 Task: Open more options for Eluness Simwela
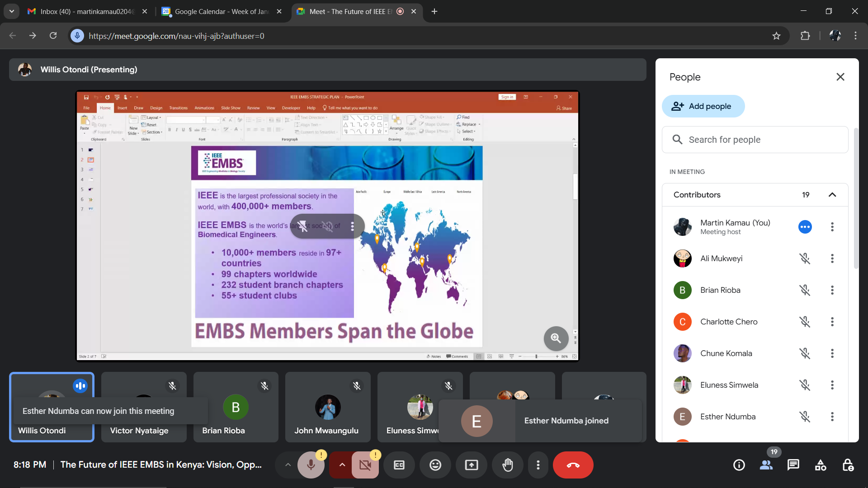pos(832,385)
